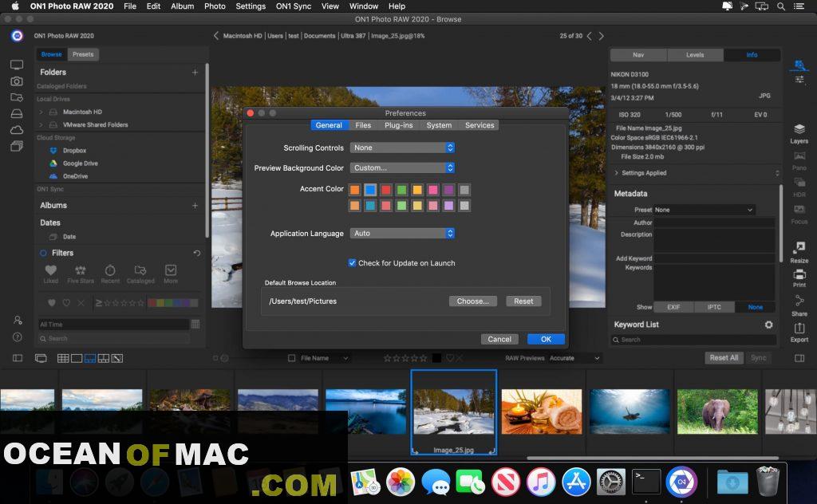817x504 pixels.
Task: Open the metadata Preset dropdown
Action: [704, 210]
